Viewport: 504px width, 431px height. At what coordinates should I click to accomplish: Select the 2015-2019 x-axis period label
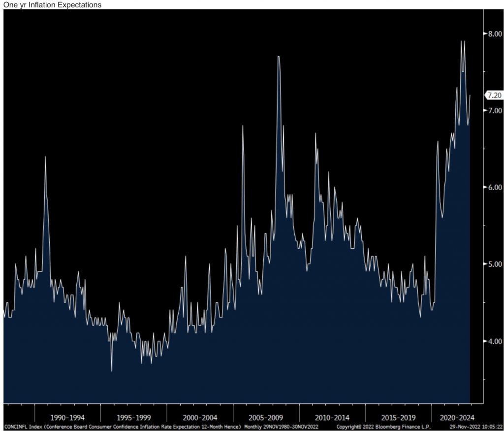pyautogui.click(x=398, y=416)
